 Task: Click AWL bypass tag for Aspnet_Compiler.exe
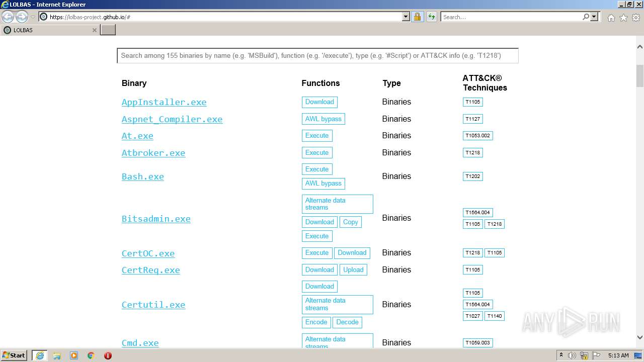click(x=324, y=119)
